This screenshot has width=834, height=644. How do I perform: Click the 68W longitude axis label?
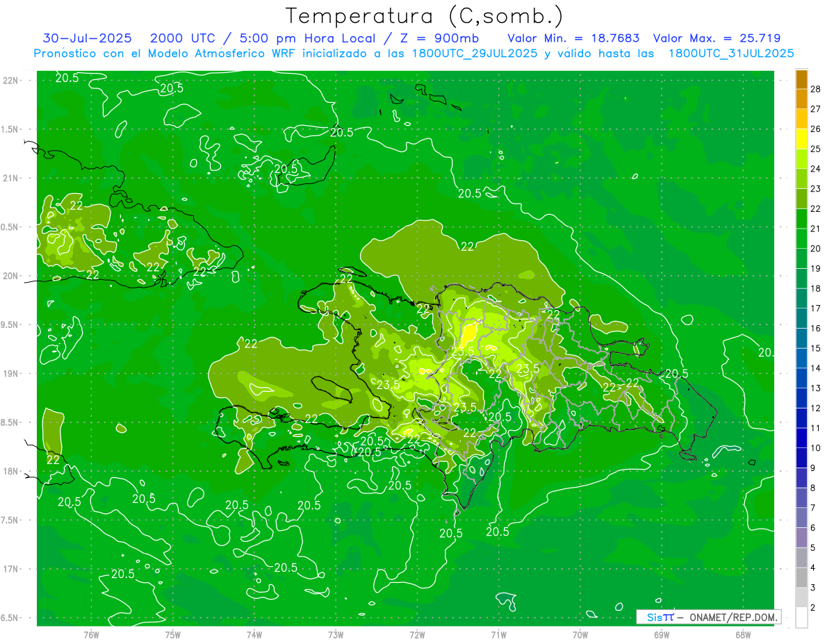coord(743,634)
